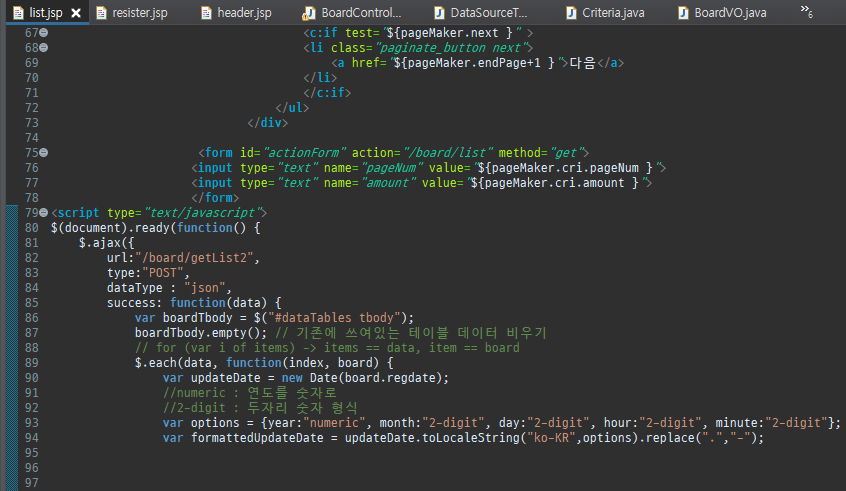Click "board.regdate" on line 90
This screenshot has width=846, height=491.
tap(390, 378)
